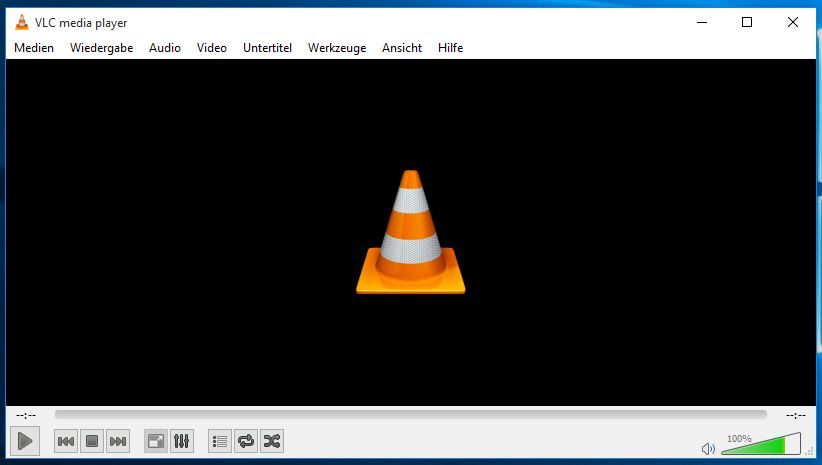
Task: Close the VLC media player window
Action: coord(793,22)
